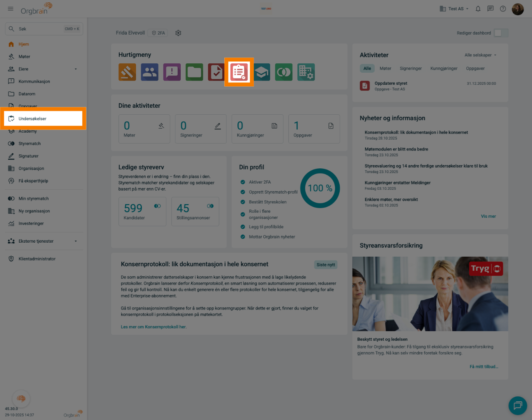Click the Vis mer news link
Screen dimensions: 532x420
488,216
